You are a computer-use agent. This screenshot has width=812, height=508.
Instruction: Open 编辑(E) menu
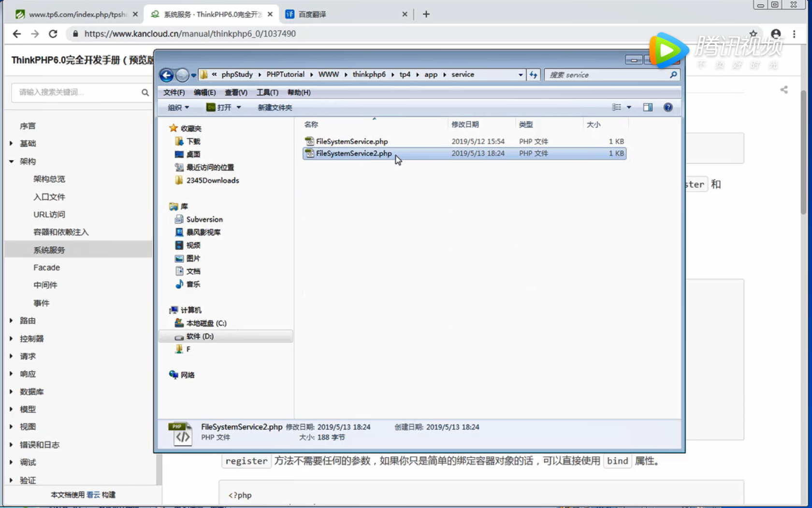tap(204, 92)
